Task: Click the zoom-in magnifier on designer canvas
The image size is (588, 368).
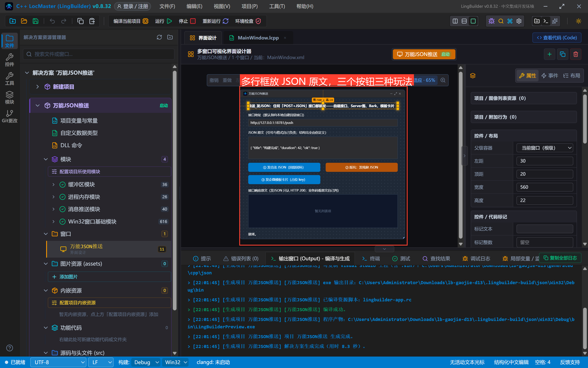Action: tap(443, 80)
